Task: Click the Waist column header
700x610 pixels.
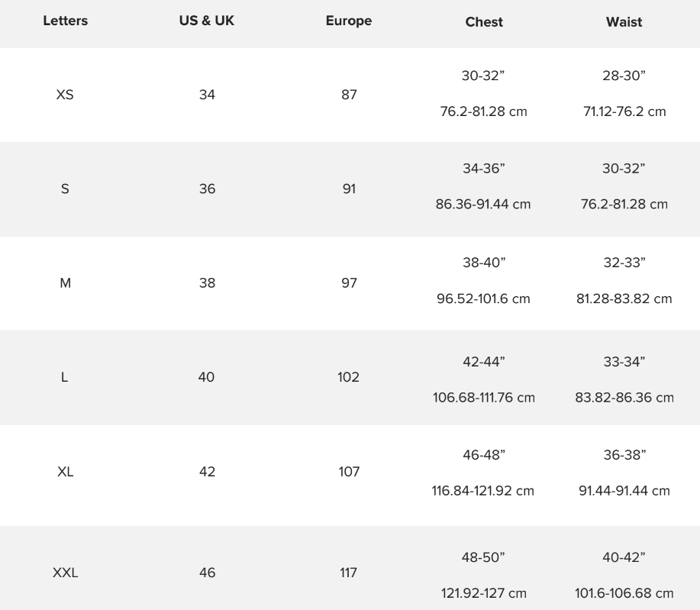Action: [624, 22]
